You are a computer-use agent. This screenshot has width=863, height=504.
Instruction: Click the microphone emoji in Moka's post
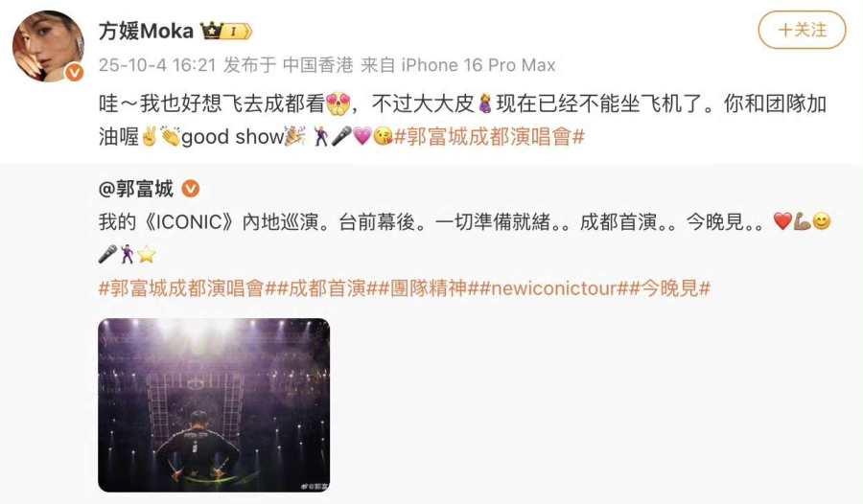(x=341, y=136)
